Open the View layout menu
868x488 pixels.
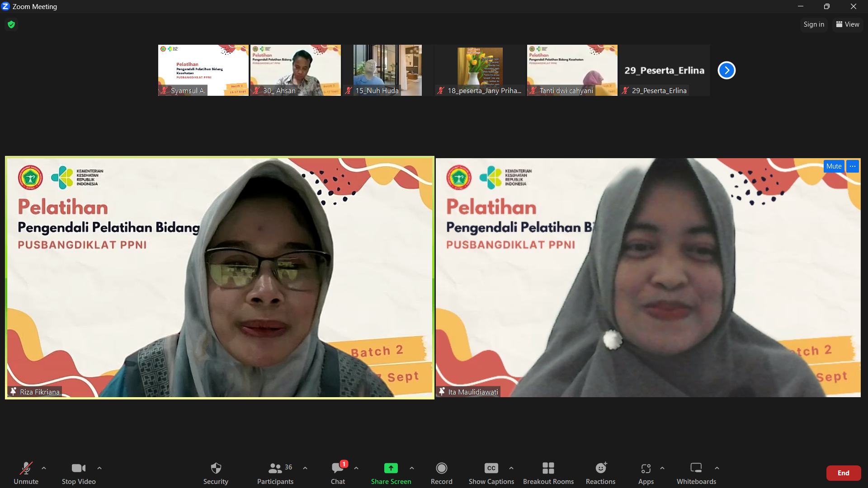pyautogui.click(x=848, y=24)
